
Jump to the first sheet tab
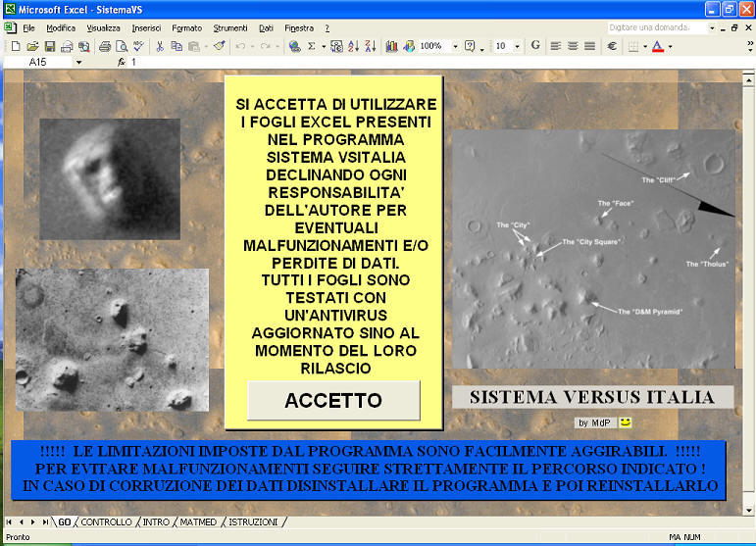pos(9,521)
